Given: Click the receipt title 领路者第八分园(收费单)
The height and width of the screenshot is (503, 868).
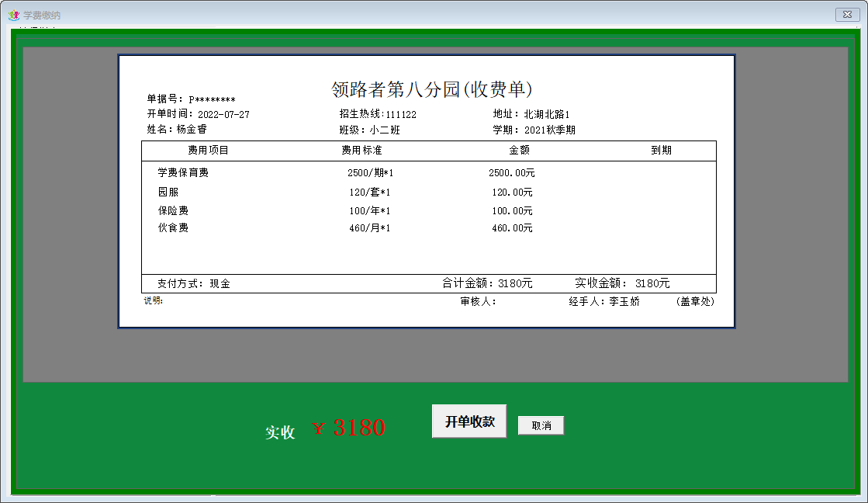Looking at the screenshot, I should click(x=431, y=89).
